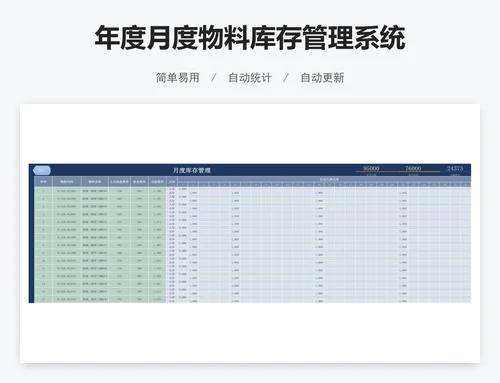Click the 76000 total value
500x383 pixels.
point(413,168)
